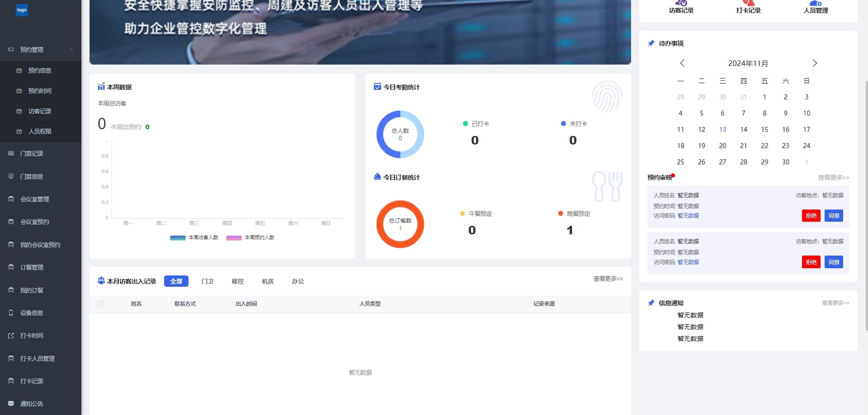Click 拒绝 on the first appointment card

click(811, 216)
